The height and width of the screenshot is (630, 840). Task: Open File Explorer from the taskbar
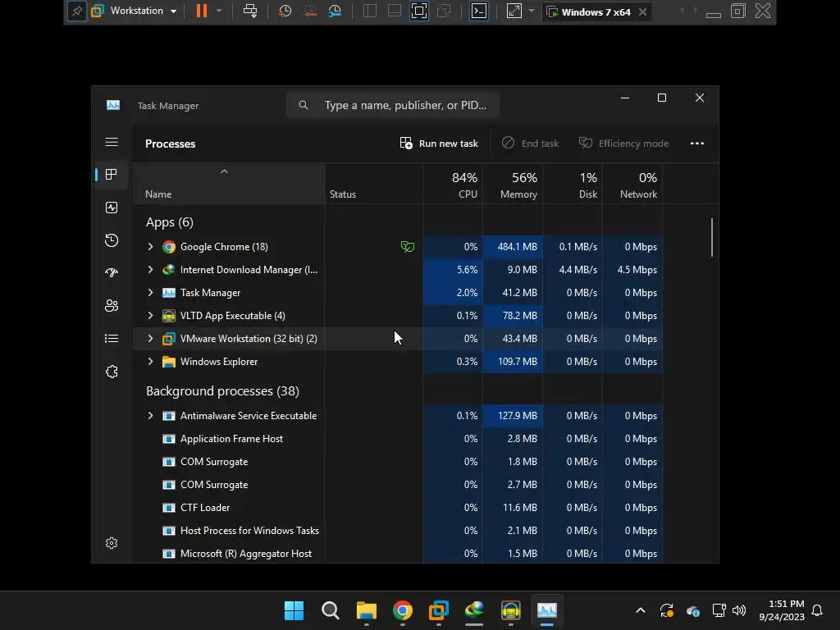(367, 610)
